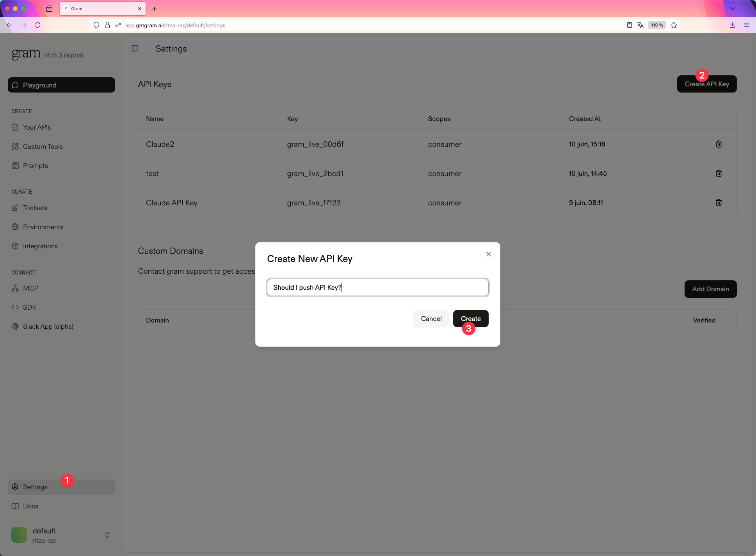Open Slack App (alpha) page

(x=48, y=326)
